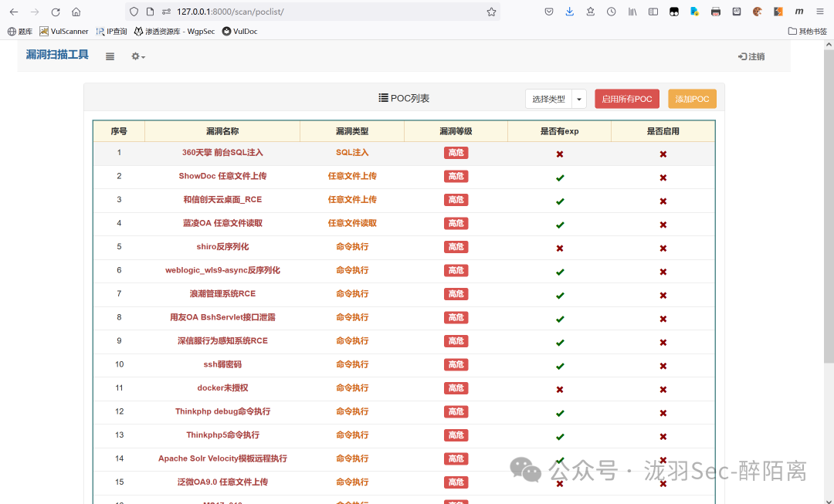Open the browser hamburger menu

819,12
